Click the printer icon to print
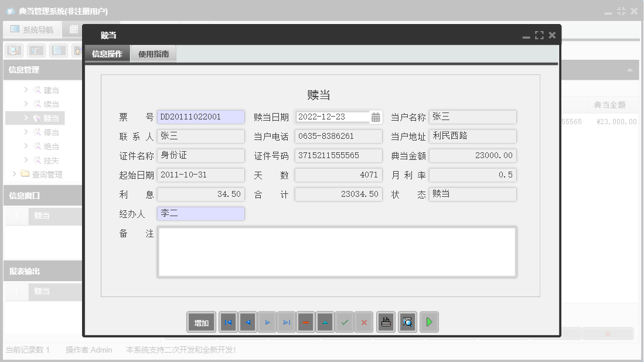Viewport: 644px width, 362px height. (x=386, y=322)
